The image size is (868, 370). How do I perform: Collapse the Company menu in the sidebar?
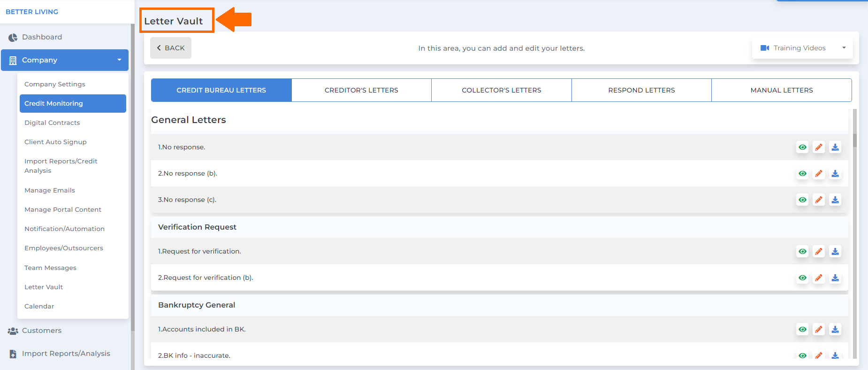tap(65, 60)
